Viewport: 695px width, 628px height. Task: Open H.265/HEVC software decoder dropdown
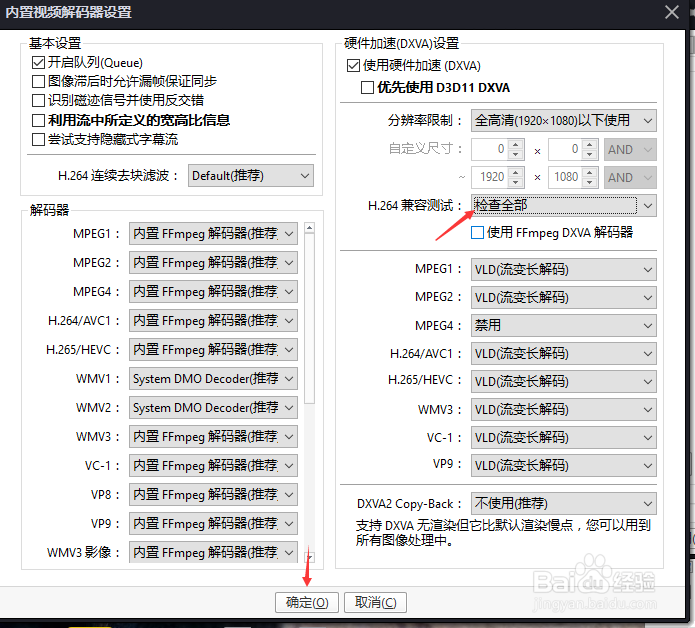213,350
